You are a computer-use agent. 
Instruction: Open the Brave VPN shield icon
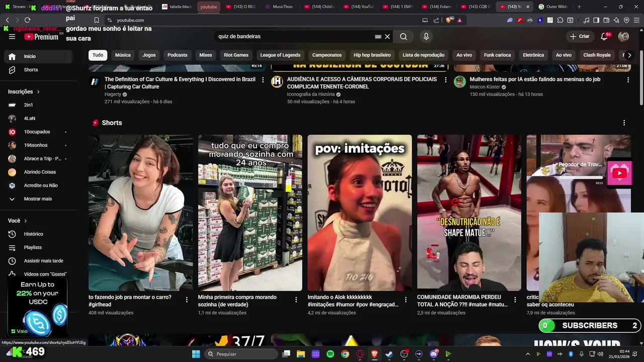coord(626,20)
